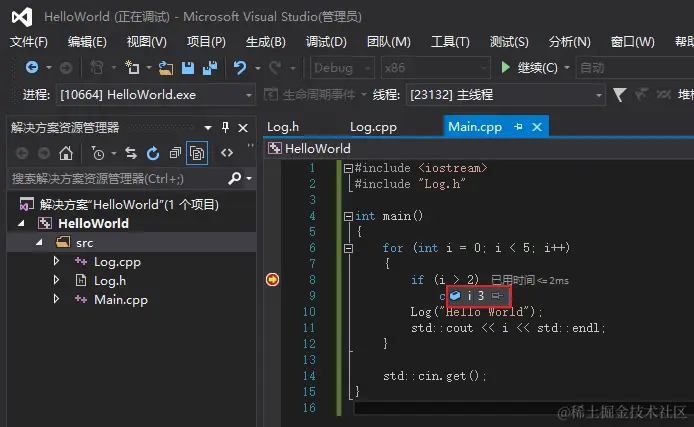Select the Main.cpp file in Solution Explorer

(x=121, y=300)
